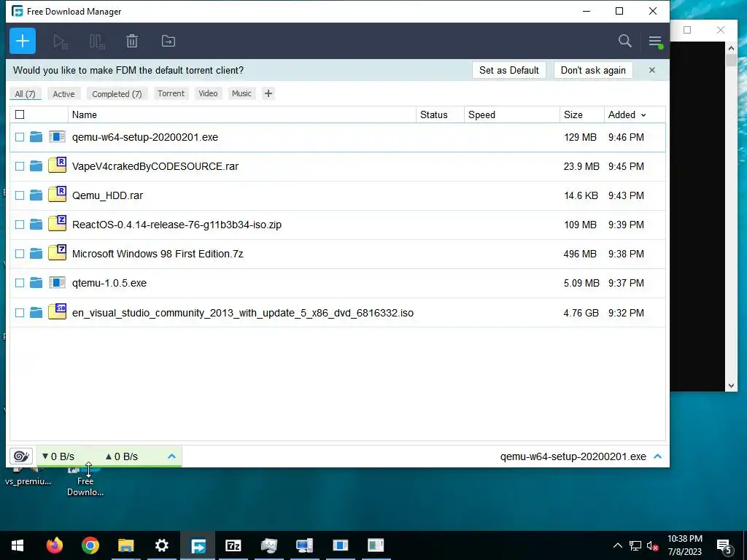The image size is (747, 560).
Task: Switch to the All (7) tab
Action: click(26, 94)
